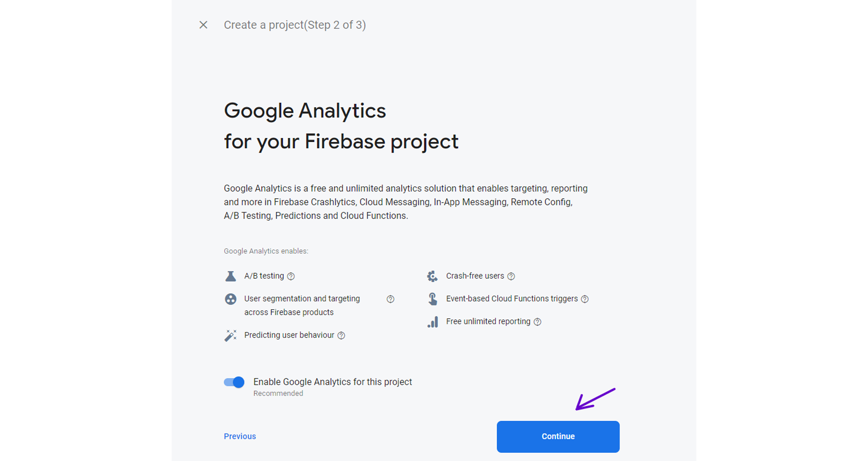Click the free unlimited reporting chart icon
The height and width of the screenshot is (461, 868).
pyautogui.click(x=432, y=322)
